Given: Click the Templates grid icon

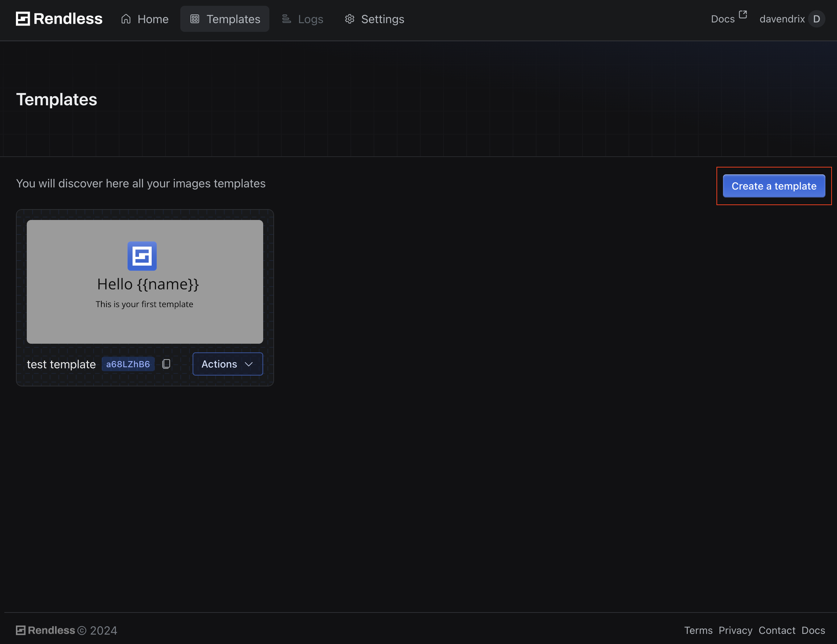Looking at the screenshot, I should 195,19.
